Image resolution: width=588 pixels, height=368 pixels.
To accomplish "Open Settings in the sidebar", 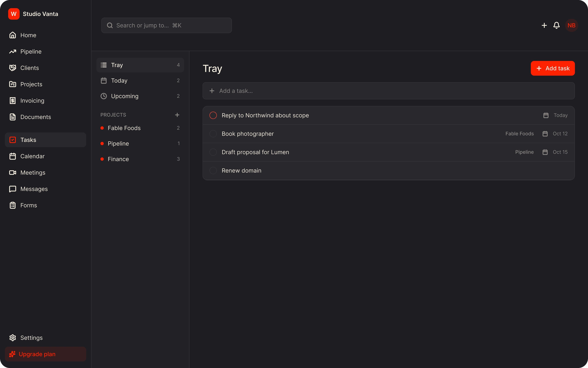I will (x=45, y=338).
